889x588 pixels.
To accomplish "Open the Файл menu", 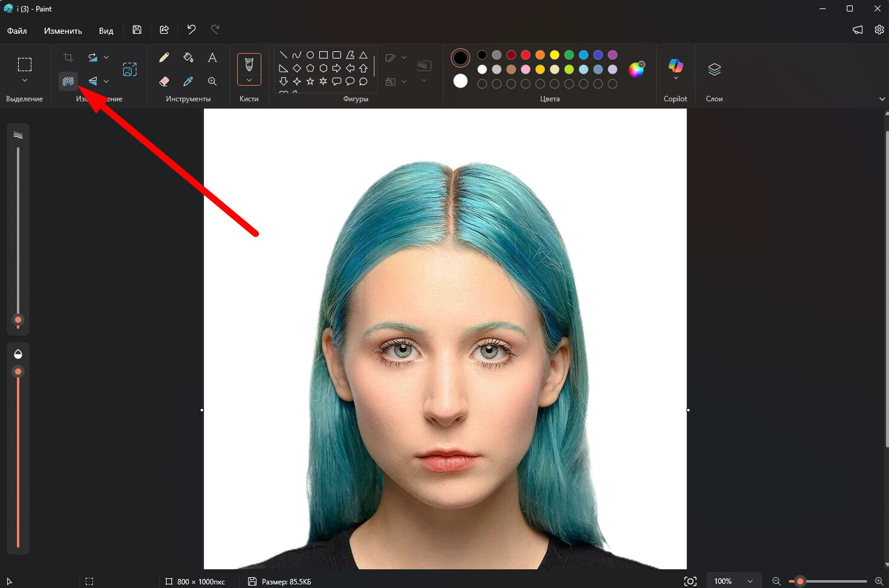I will [17, 30].
